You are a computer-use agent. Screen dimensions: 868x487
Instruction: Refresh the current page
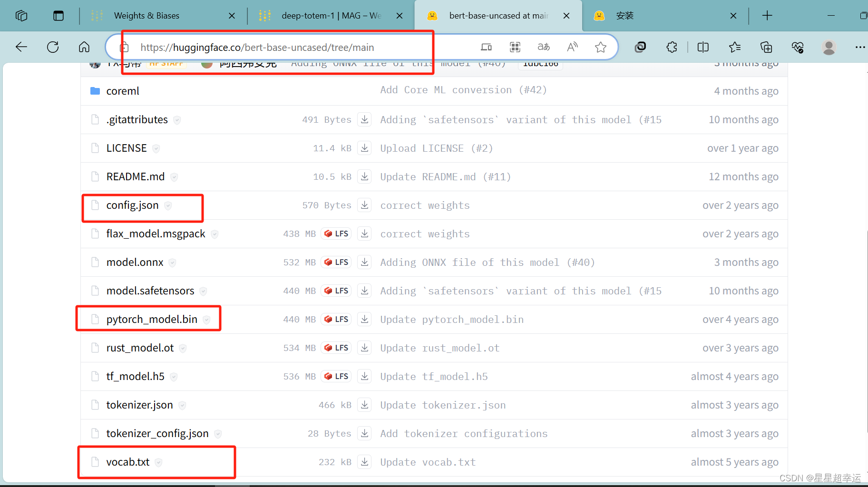(x=53, y=47)
